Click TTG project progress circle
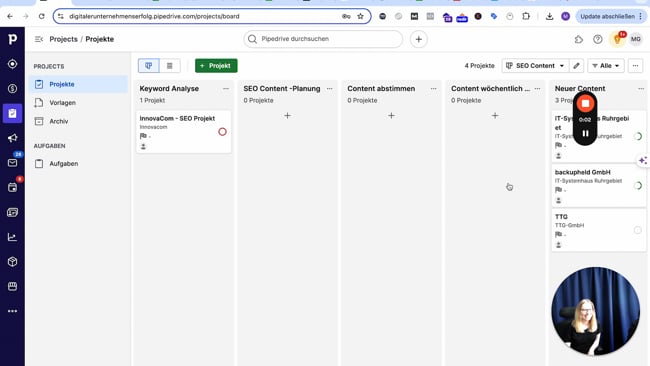This screenshot has height=366, width=650. (x=638, y=230)
